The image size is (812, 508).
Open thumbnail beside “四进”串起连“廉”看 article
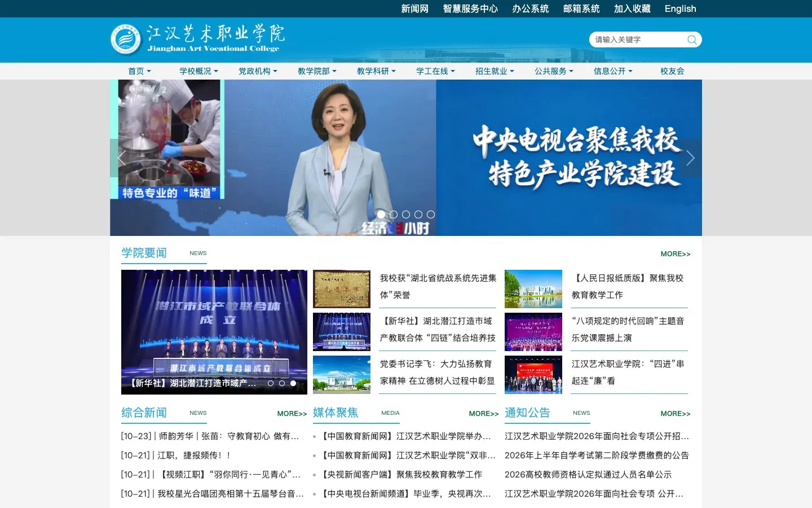point(533,374)
